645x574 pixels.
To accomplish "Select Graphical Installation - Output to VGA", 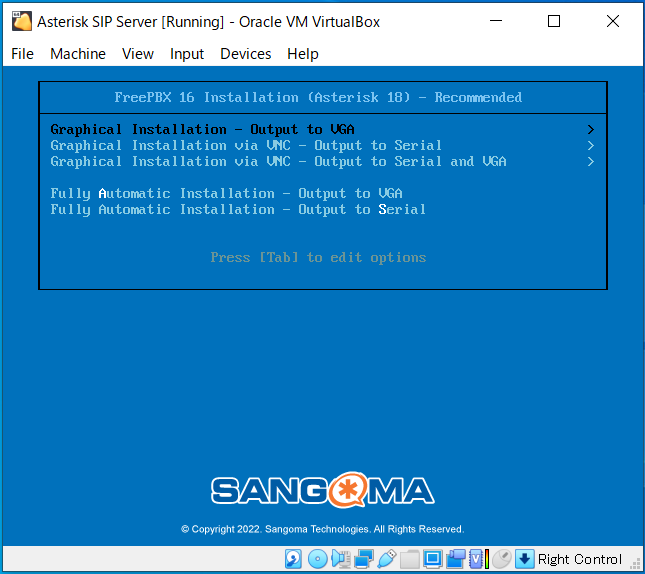I will pyautogui.click(x=323, y=130).
